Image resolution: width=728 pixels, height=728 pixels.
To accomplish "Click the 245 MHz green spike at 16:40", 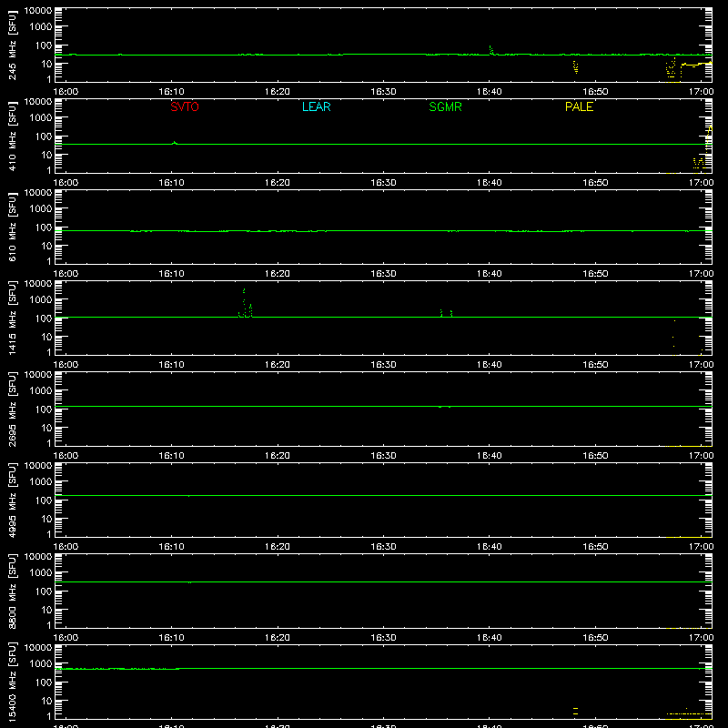I will tap(491, 50).
